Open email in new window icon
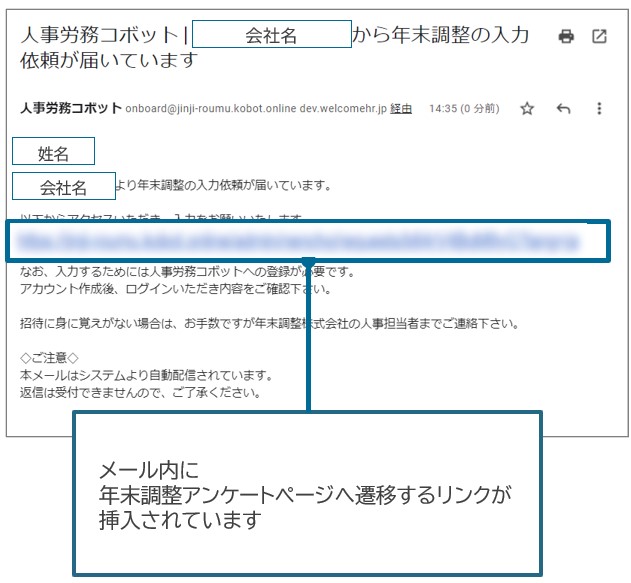Screen dimensions: 631x583 tap(599, 36)
